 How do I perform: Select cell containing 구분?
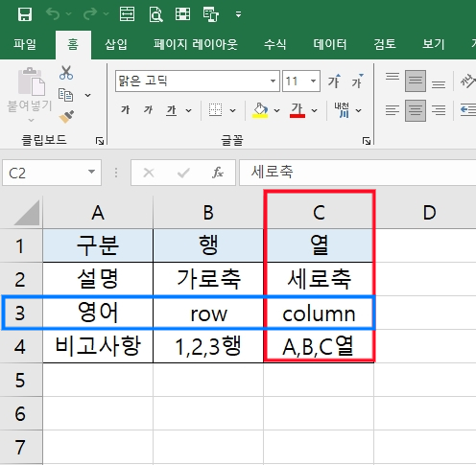98,245
